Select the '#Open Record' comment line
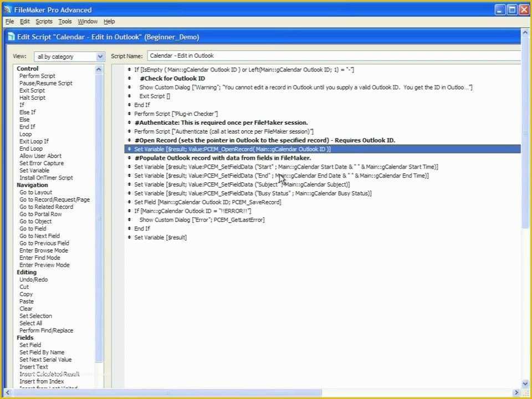532x399 pixels. [265, 140]
